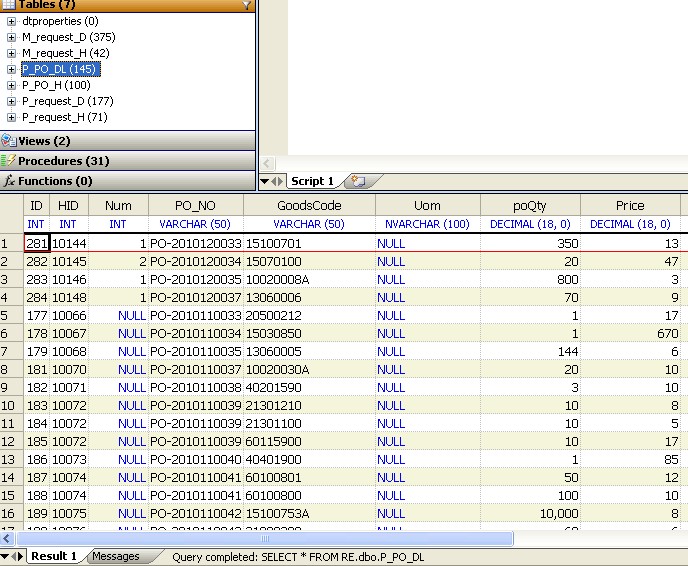Click the new script tab icon

click(358, 181)
